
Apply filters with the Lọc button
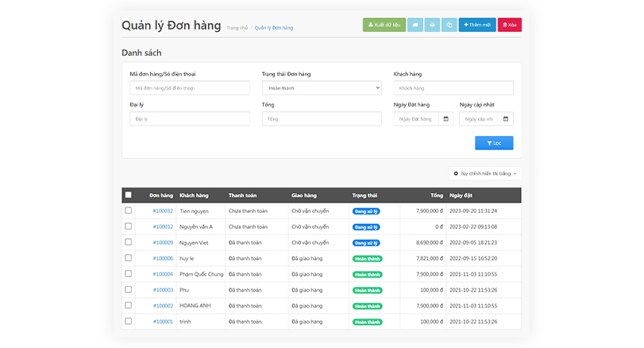[x=494, y=143]
